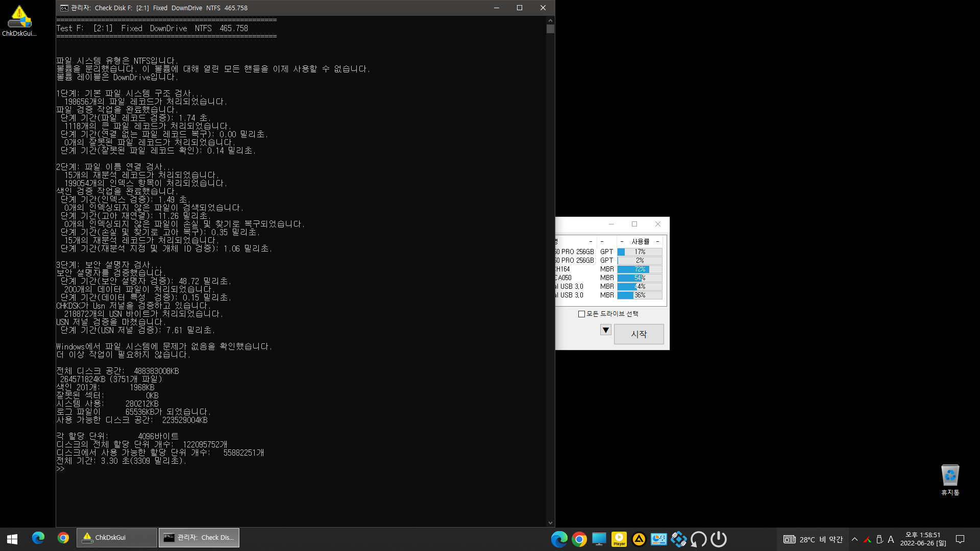Select the drive row with 17% usage
Screen dimensions: 980x551
[x=609, y=252]
